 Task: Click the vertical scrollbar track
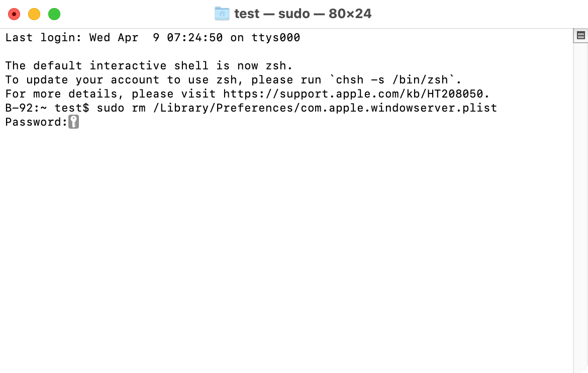coord(580,201)
